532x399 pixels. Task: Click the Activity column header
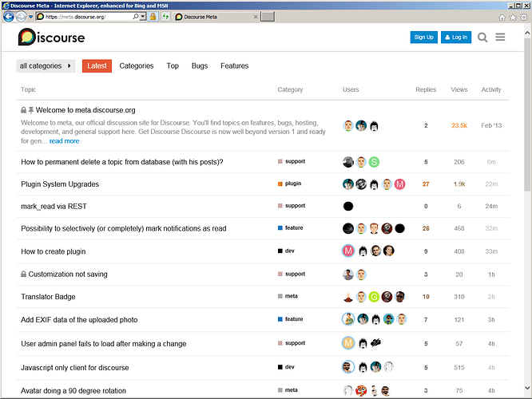click(491, 89)
